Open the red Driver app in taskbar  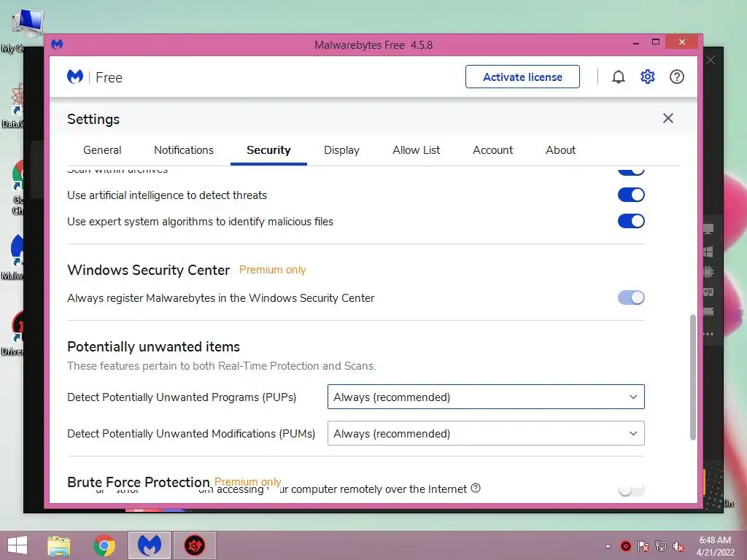194,545
